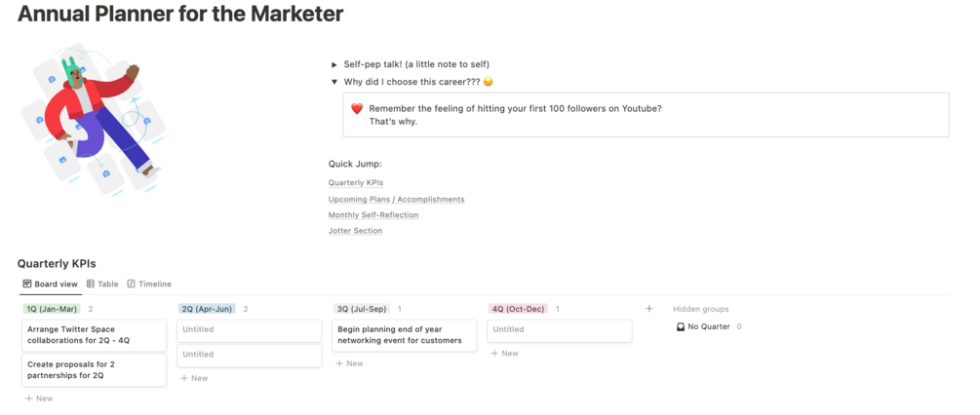Add new card under 1Q column
This screenshot has width=980, height=415.
39,398
